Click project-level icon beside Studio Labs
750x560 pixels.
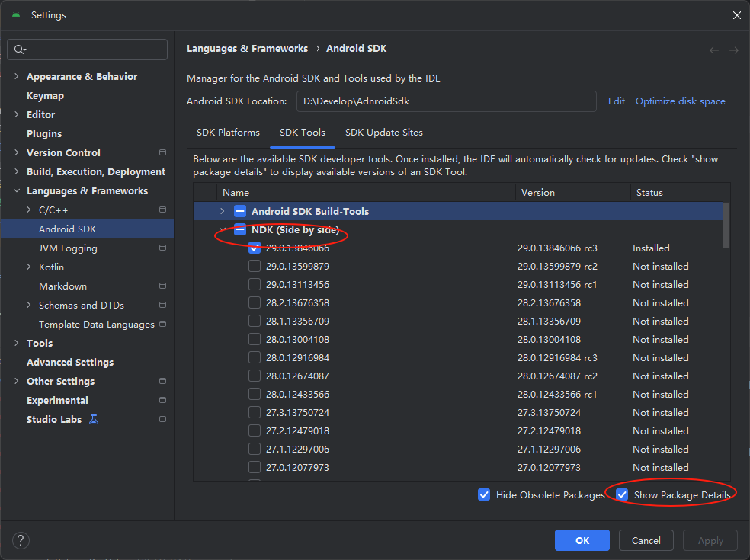coord(162,419)
